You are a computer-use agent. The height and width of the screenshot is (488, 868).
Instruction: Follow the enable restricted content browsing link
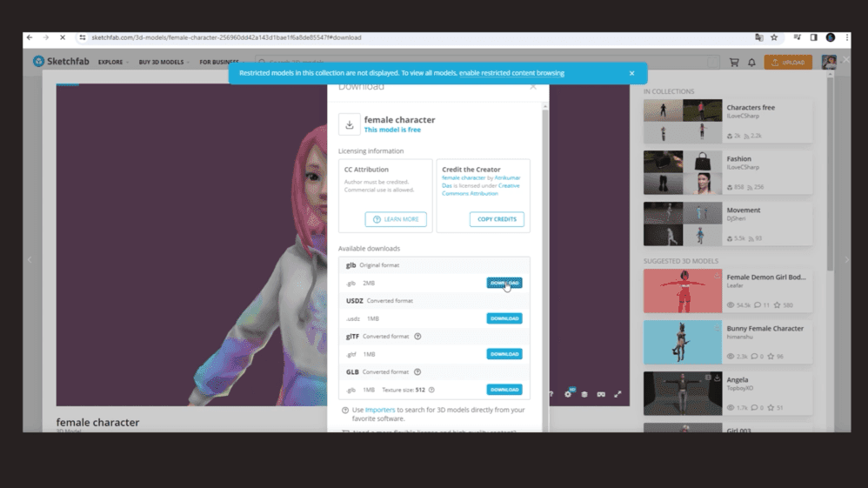(511, 73)
